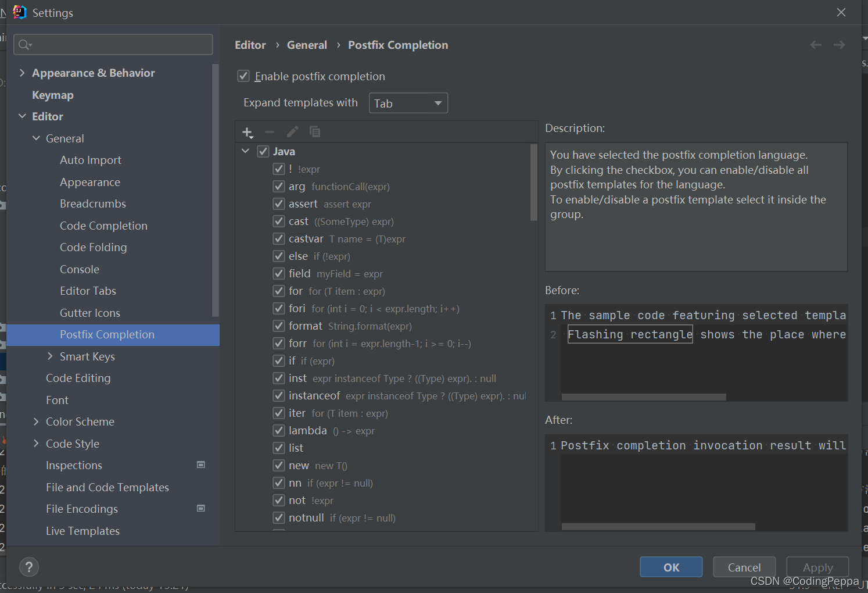
Task: Uncheck the lambda template checkbox
Action: [279, 431]
